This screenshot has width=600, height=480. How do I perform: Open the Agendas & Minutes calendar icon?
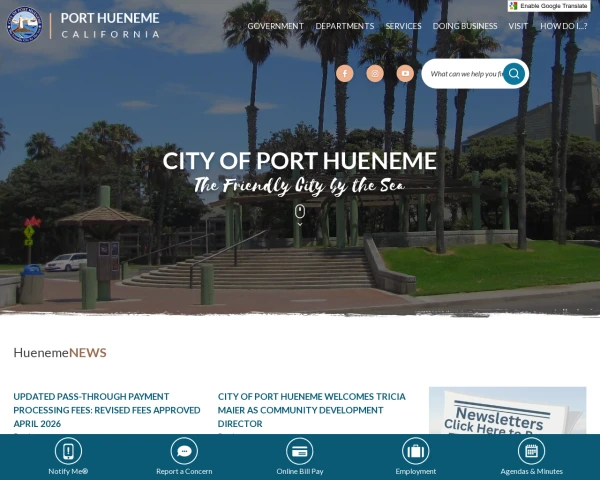click(x=532, y=451)
